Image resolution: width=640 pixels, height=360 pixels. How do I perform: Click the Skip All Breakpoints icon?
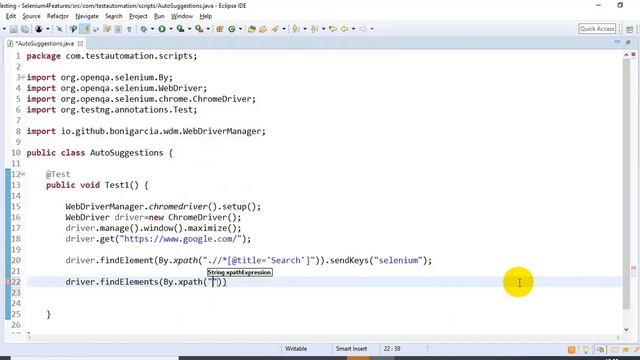click(60, 29)
